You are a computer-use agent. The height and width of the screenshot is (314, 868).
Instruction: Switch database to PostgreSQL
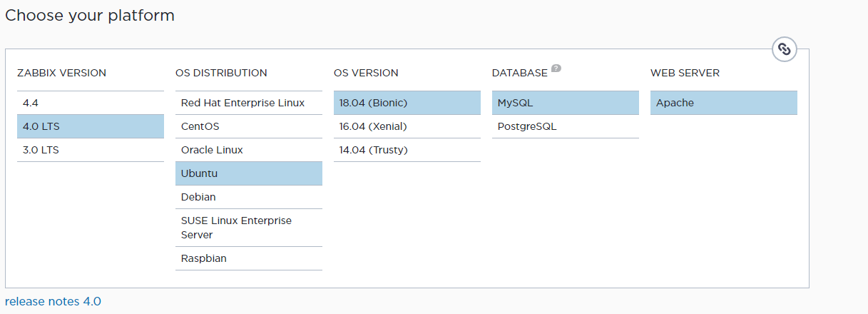[565, 126]
